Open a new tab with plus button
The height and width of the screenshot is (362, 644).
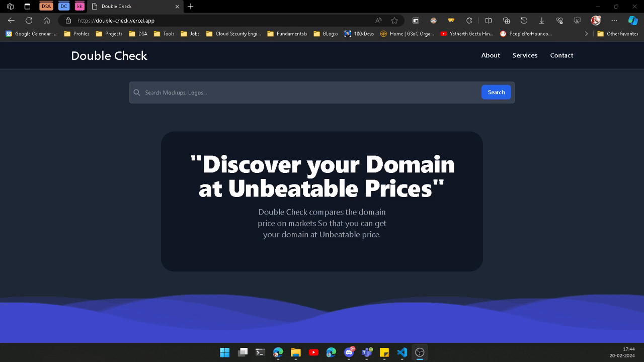pos(190,7)
